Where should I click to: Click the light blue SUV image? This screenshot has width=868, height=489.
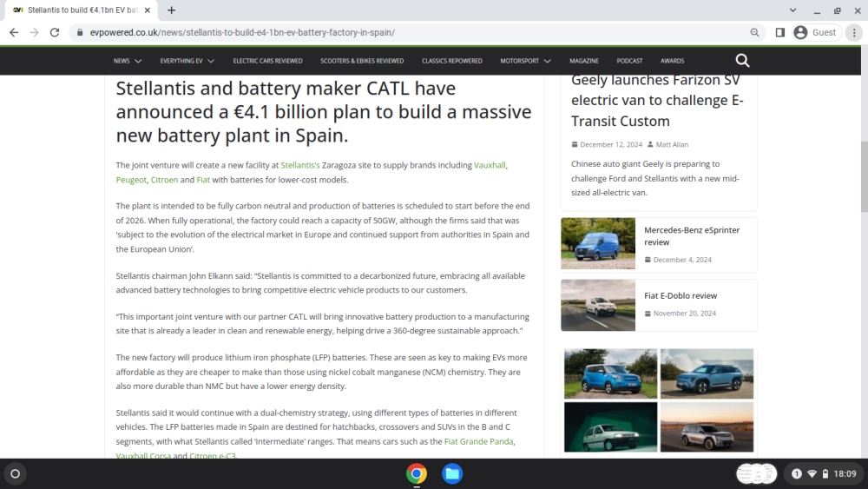coord(707,373)
